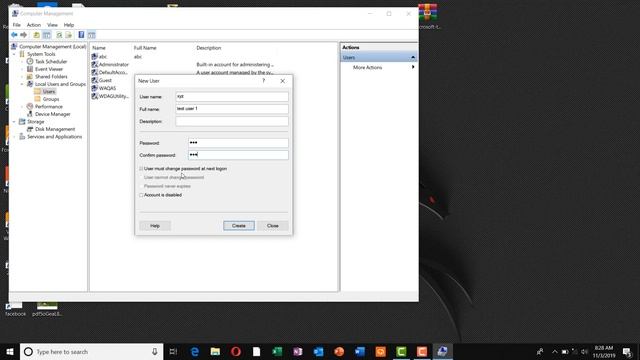
Task: Toggle Account is disabled checkbox
Action: click(x=142, y=195)
